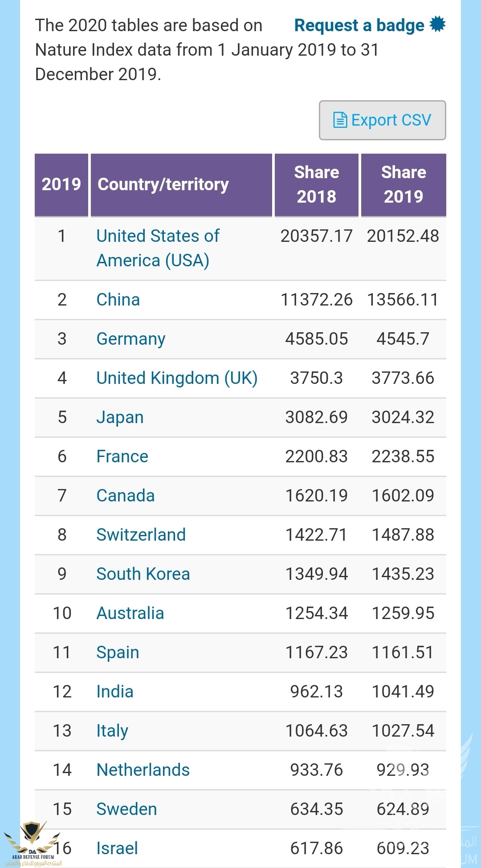This screenshot has height=868, width=481.
Task: Open the Switzerland country link
Action: (x=141, y=535)
